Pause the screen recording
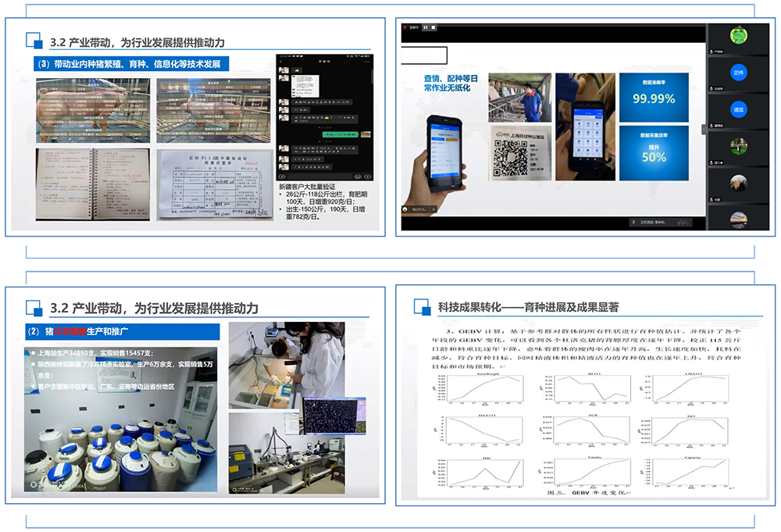Screen dimensions: 781x532 point(426,28)
